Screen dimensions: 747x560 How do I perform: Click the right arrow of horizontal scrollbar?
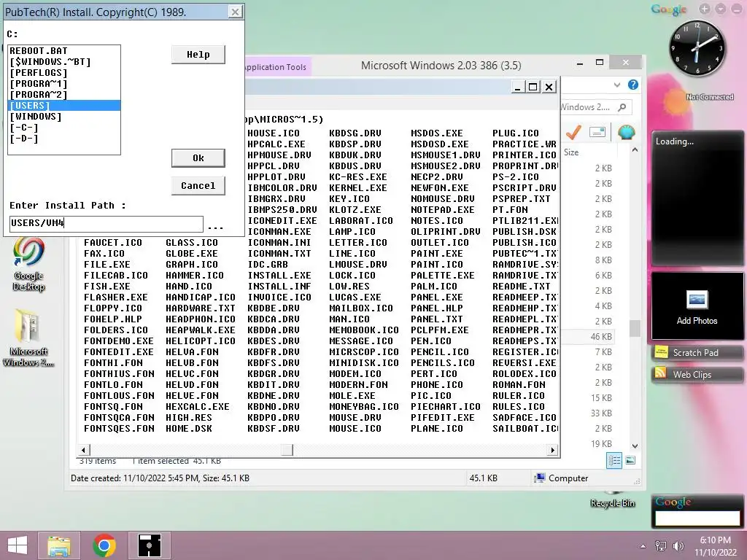552,449
